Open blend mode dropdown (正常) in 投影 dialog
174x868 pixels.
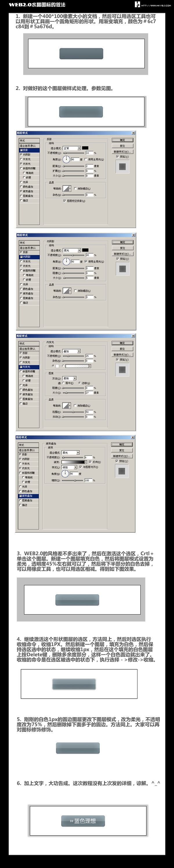[72, 148]
